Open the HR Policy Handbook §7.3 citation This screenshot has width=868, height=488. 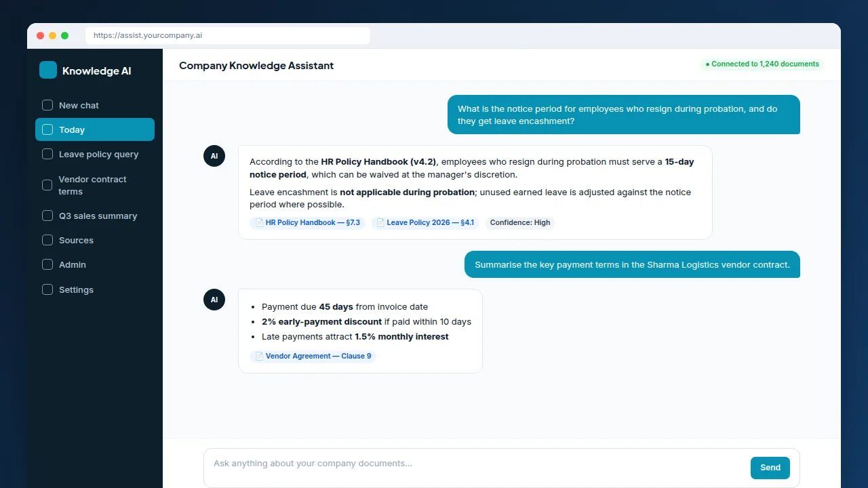pyautogui.click(x=307, y=223)
